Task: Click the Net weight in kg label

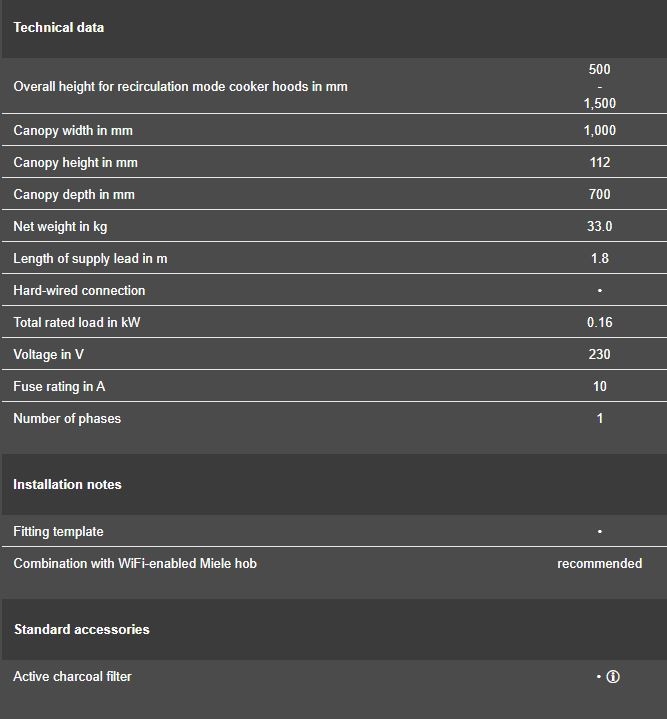Action: point(60,227)
